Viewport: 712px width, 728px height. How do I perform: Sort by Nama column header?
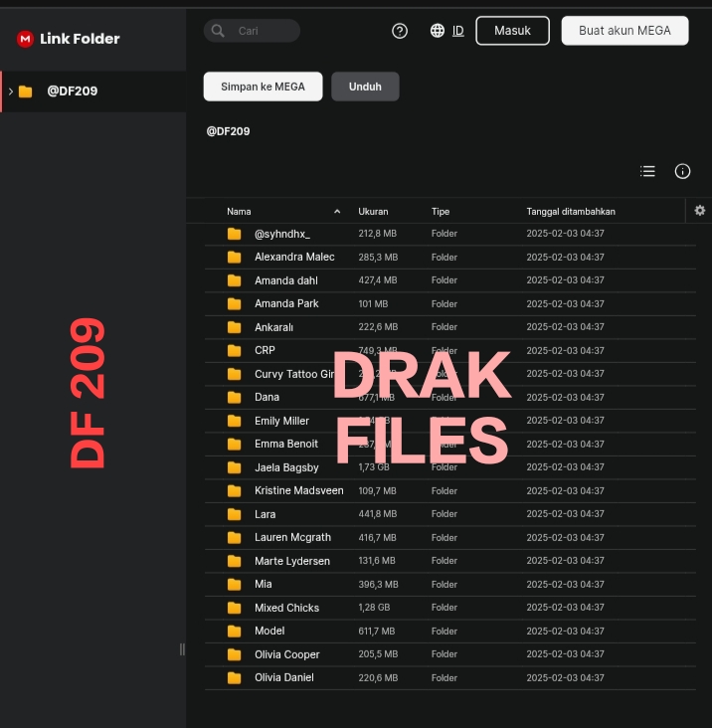239,212
